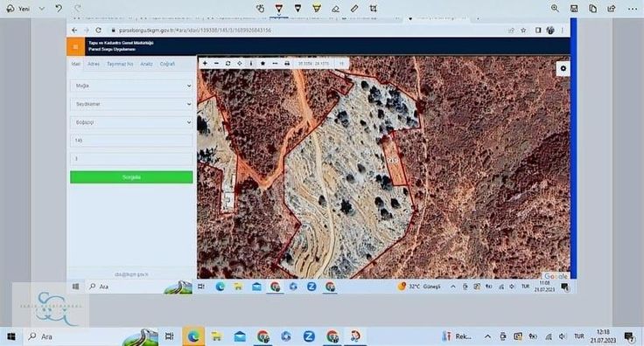The image size is (644, 346).
Task: Open the zoom magnifier control
Action: [x=555, y=8]
